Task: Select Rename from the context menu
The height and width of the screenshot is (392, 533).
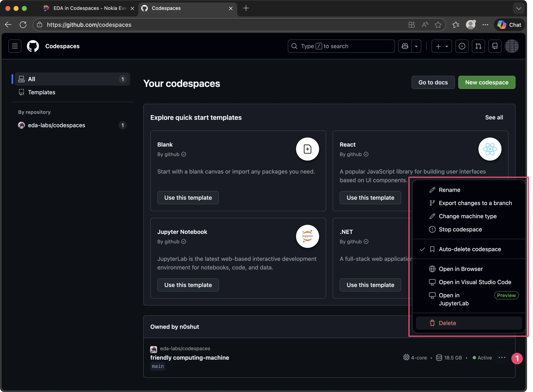Action: point(469,190)
